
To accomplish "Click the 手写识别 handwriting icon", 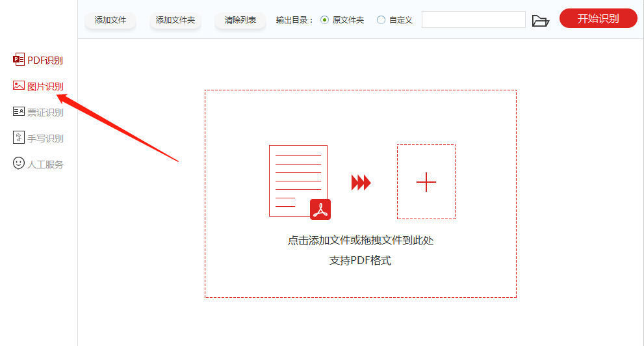I will pos(18,138).
